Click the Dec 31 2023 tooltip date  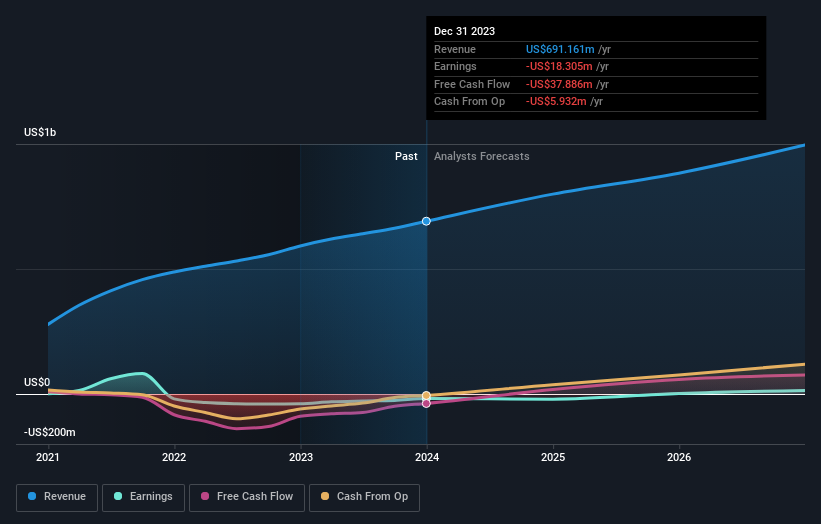coord(464,31)
